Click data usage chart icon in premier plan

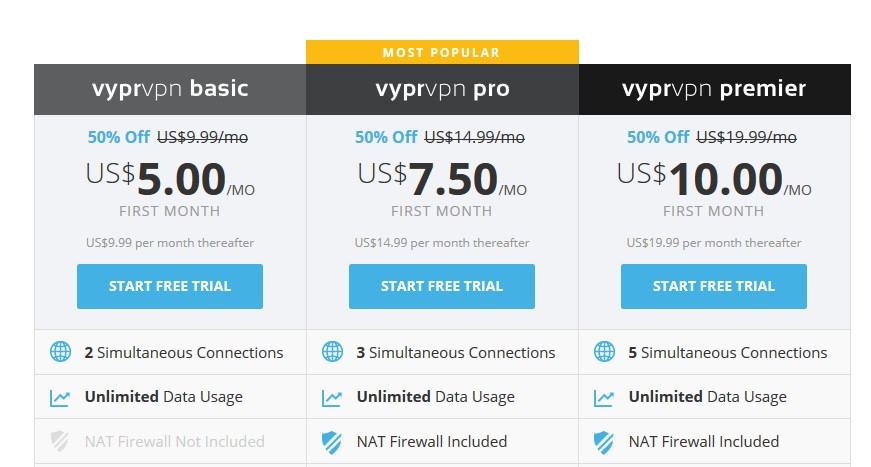point(604,397)
